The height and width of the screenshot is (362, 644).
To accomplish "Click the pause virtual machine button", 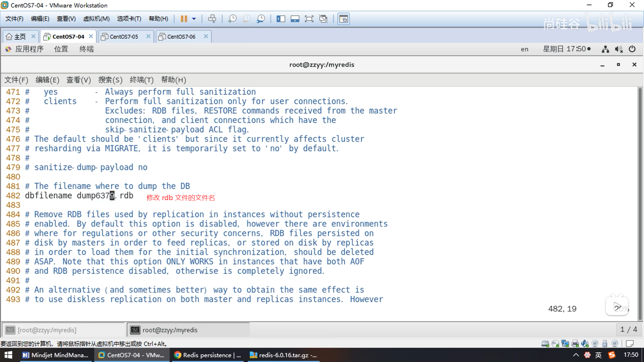I will tap(184, 19).
